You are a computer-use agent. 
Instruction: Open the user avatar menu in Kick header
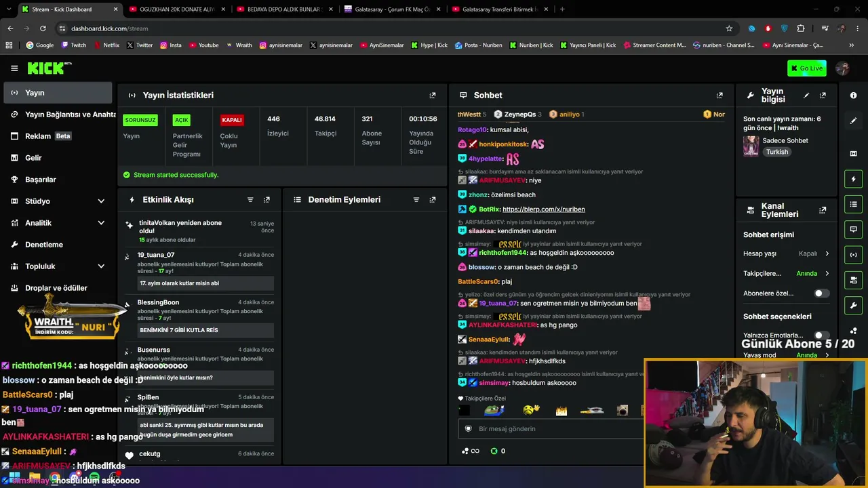click(843, 68)
